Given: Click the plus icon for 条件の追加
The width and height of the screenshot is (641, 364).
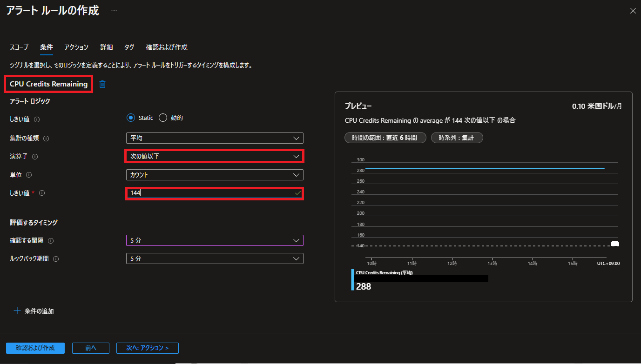Looking at the screenshot, I should point(17,311).
